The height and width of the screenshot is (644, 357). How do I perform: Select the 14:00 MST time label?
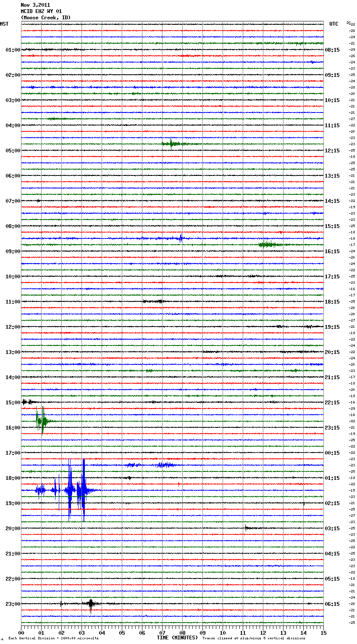click(x=13, y=377)
